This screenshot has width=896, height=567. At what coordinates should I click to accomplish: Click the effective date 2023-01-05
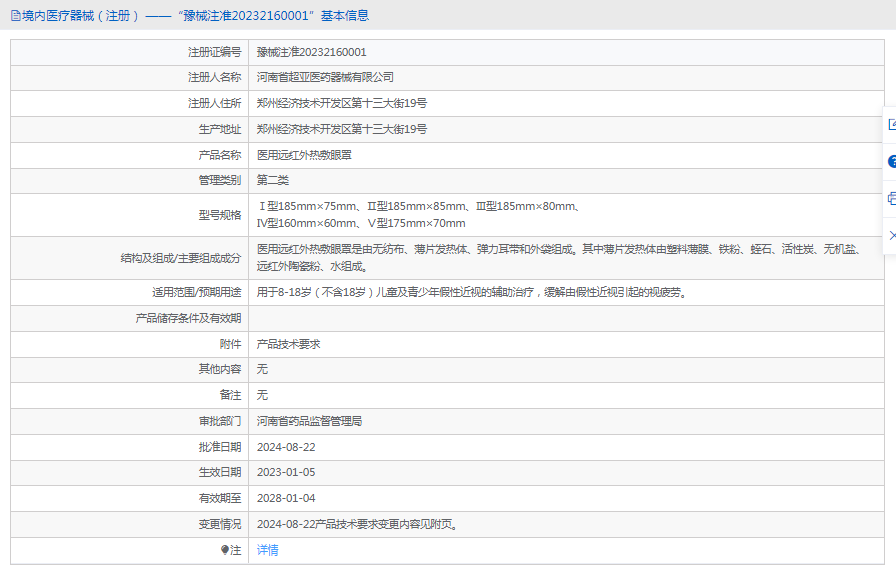pos(286,472)
